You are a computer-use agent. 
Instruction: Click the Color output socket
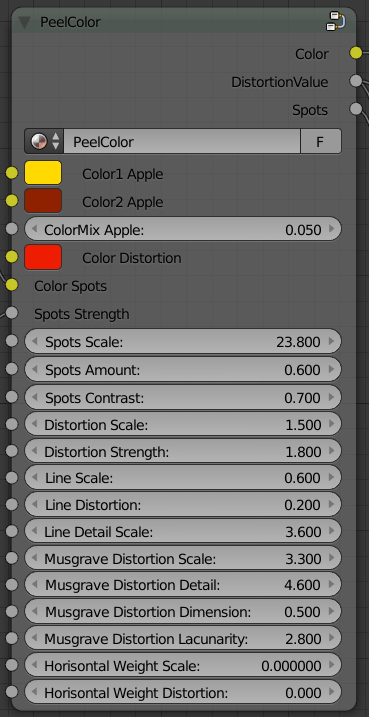356,53
